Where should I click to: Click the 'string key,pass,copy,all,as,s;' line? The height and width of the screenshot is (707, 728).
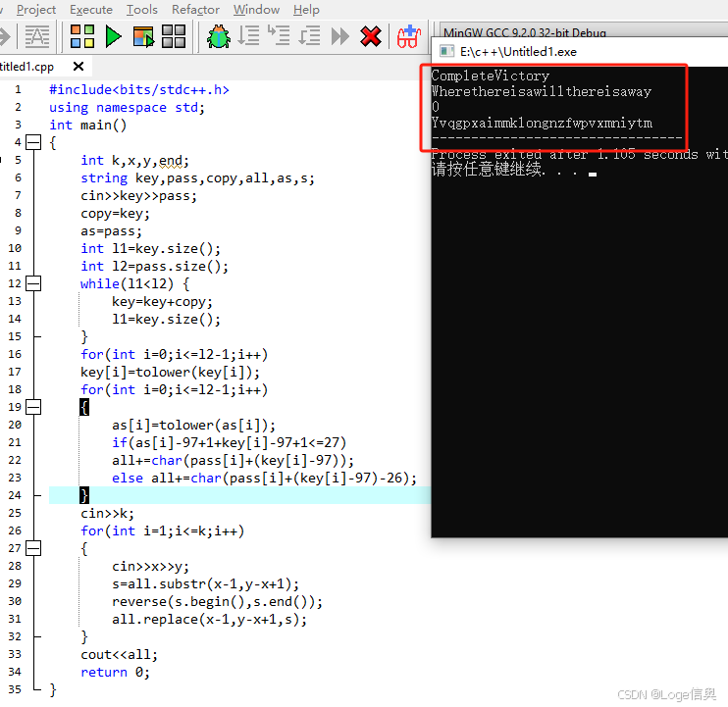click(197, 178)
